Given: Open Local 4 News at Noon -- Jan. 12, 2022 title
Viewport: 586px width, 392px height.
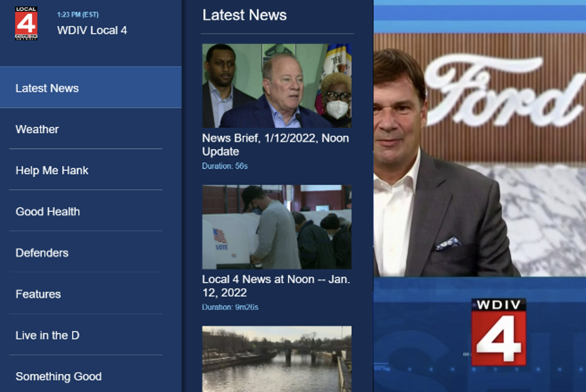Looking at the screenshot, I should point(276,286).
